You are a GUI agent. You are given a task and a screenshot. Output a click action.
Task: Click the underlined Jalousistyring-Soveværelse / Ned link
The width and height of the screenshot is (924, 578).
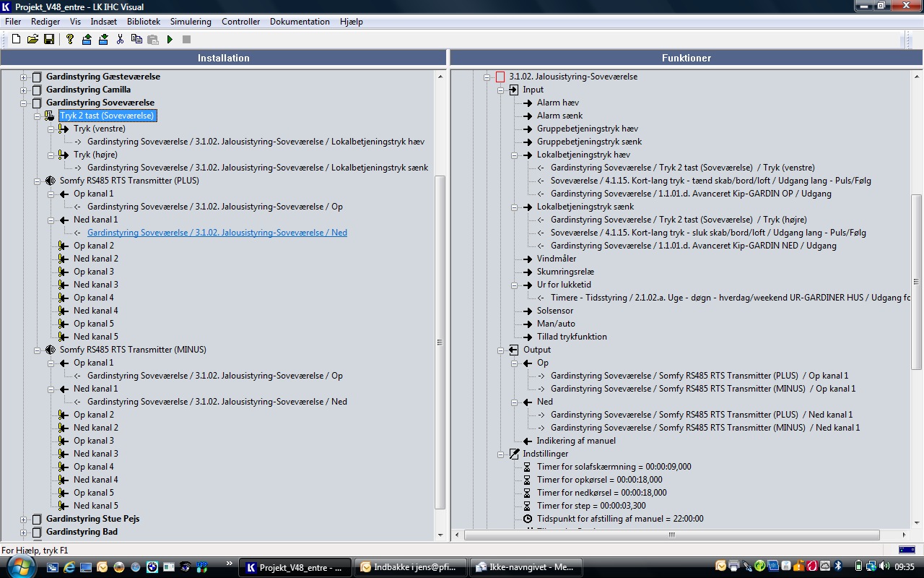(217, 233)
